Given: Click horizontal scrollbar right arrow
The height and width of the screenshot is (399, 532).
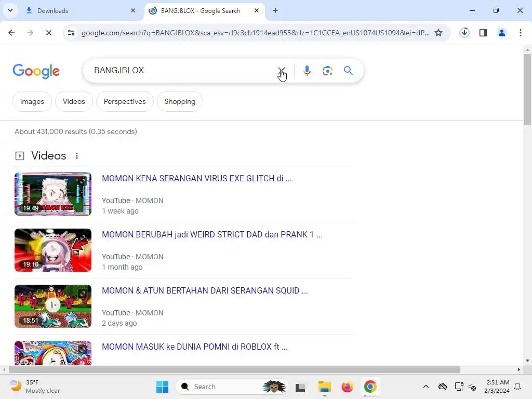Looking at the screenshot, I should 519,369.
